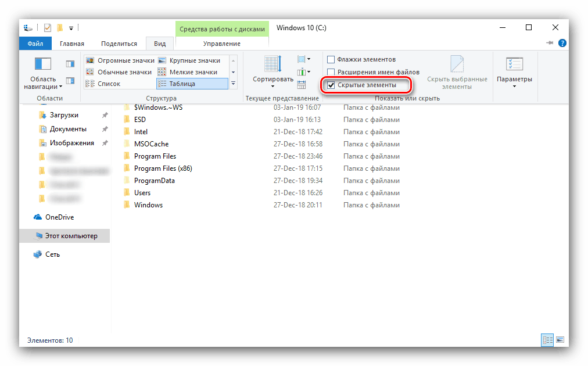Viewport: 588px width, 366px height.
Task: Choose Огромные значки layout
Action: pyautogui.click(x=120, y=60)
